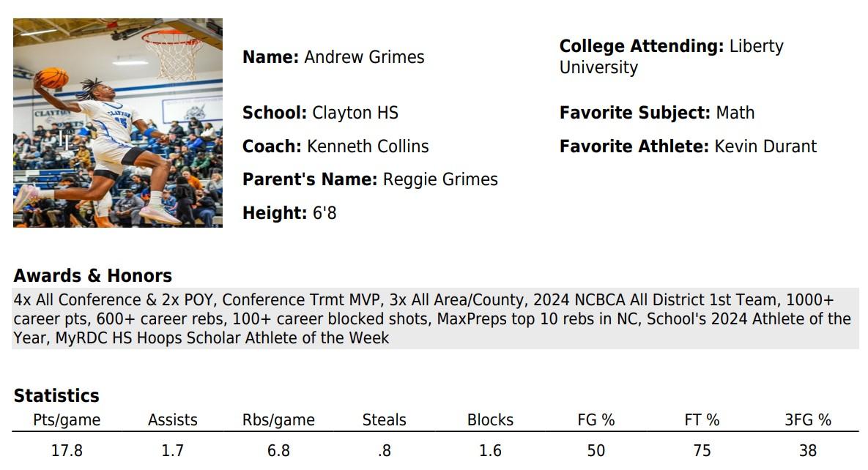868x470 pixels.
Task: Select the Height value 6'8
Action: [x=289, y=213]
